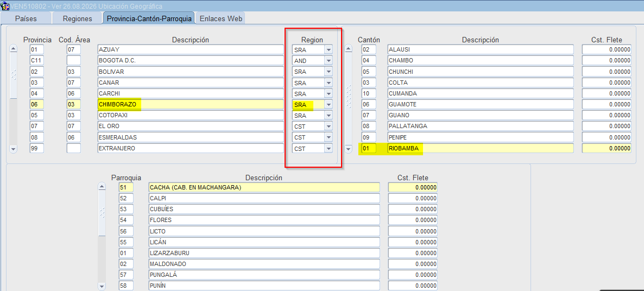Expand the Region dropdown for CHIMBORAZO
The image size is (644, 291).
328,104
